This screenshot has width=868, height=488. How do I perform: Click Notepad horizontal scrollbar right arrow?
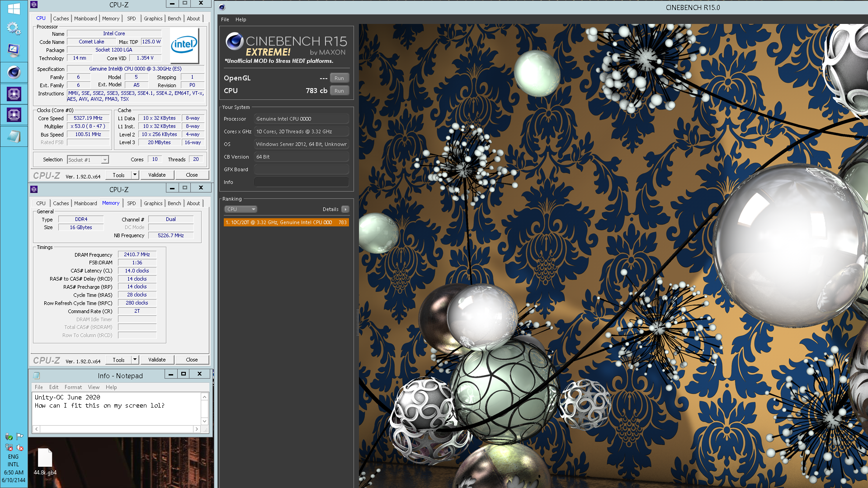pos(197,429)
